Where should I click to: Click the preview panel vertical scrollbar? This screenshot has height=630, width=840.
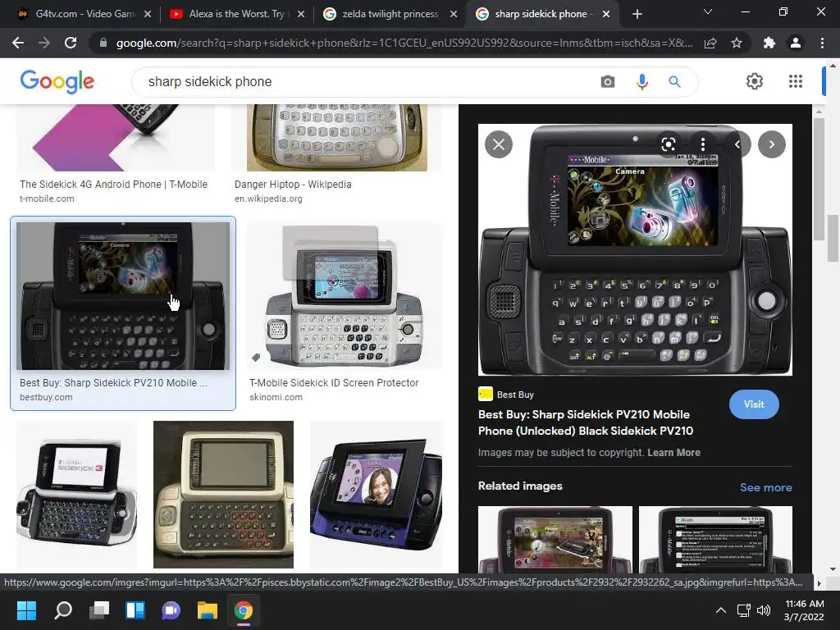(818, 179)
